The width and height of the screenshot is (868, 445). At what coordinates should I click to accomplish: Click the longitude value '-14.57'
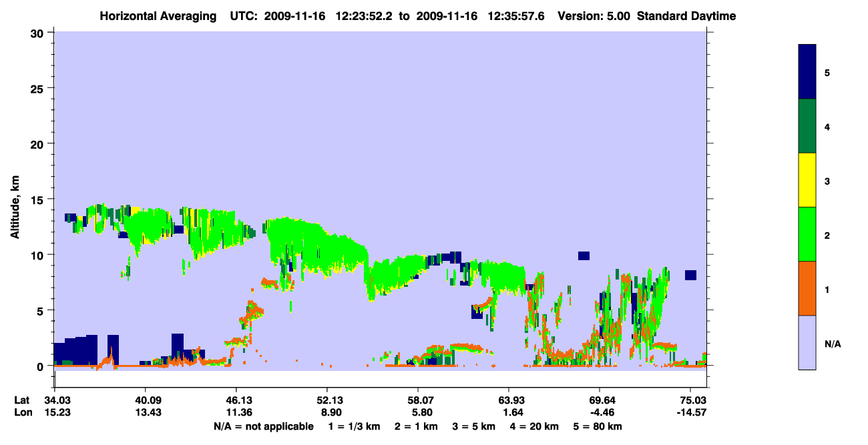(690, 412)
